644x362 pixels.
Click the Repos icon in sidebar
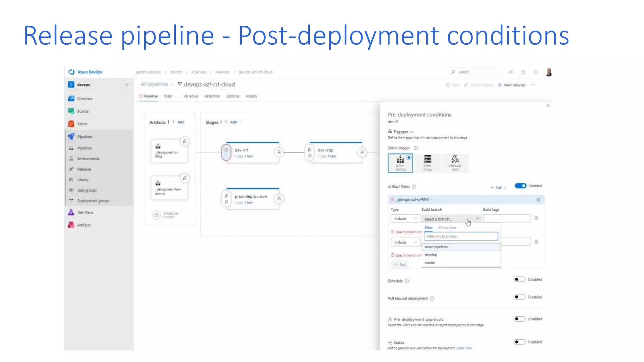pyautogui.click(x=71, y=124)
